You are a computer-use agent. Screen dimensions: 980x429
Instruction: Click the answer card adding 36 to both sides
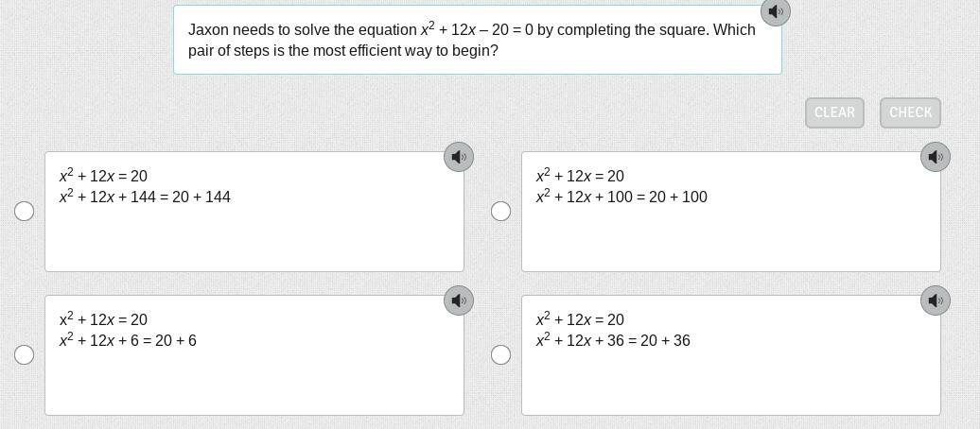730,378
